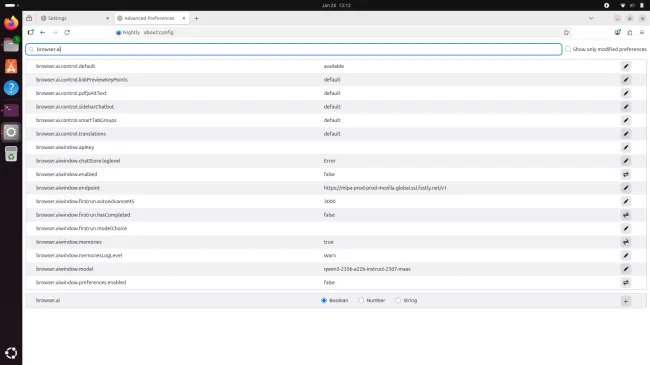Edit browser.aiwindow.firstrun.autoAdvanceMS value
Viewport: 650px width, 365px height.
tap(626, 202)
